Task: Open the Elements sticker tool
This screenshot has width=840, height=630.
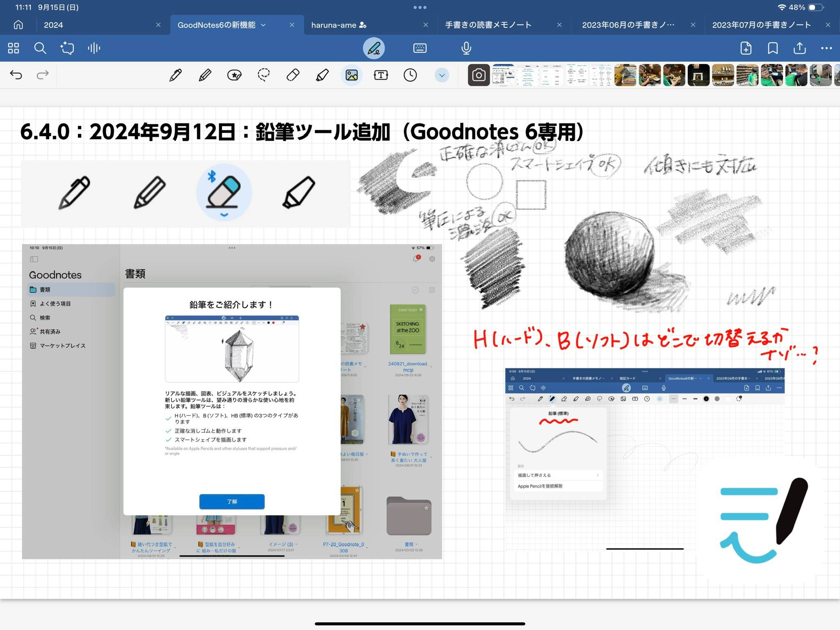Action: 234,75
